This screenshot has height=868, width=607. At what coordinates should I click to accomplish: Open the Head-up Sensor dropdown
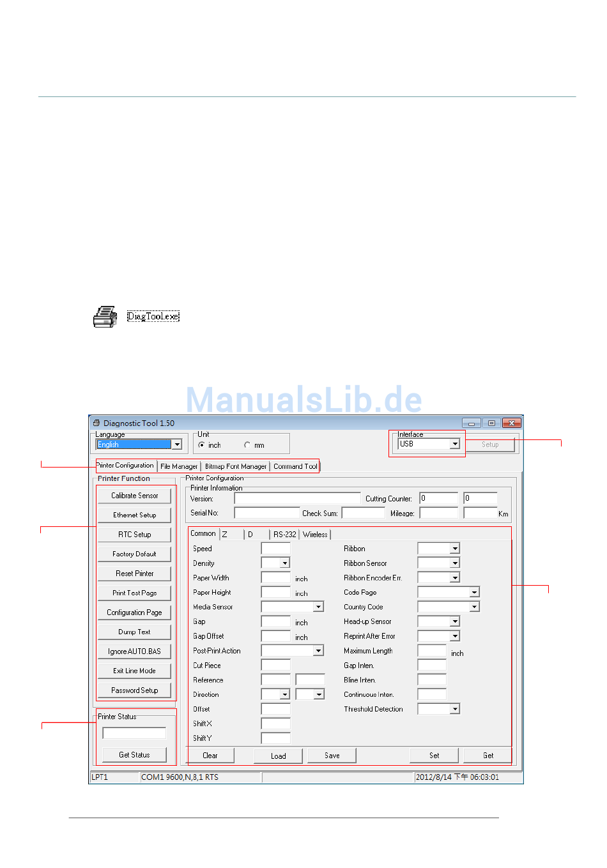455,621
